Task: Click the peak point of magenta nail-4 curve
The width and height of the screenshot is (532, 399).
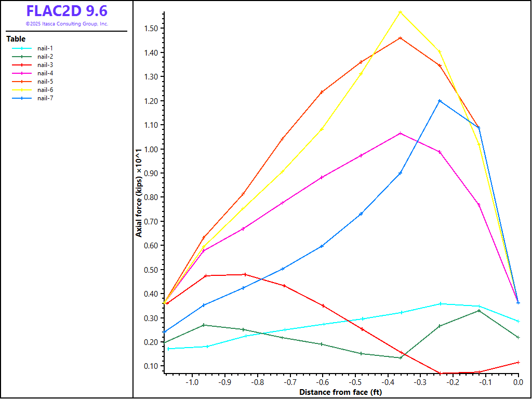Action: pos(400,134)
